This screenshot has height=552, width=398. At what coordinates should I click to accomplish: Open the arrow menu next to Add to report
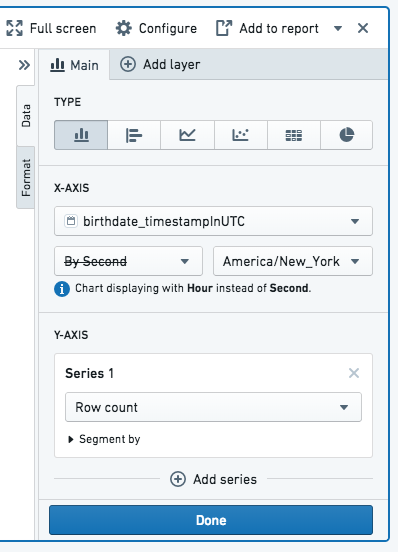pos(338,29)
